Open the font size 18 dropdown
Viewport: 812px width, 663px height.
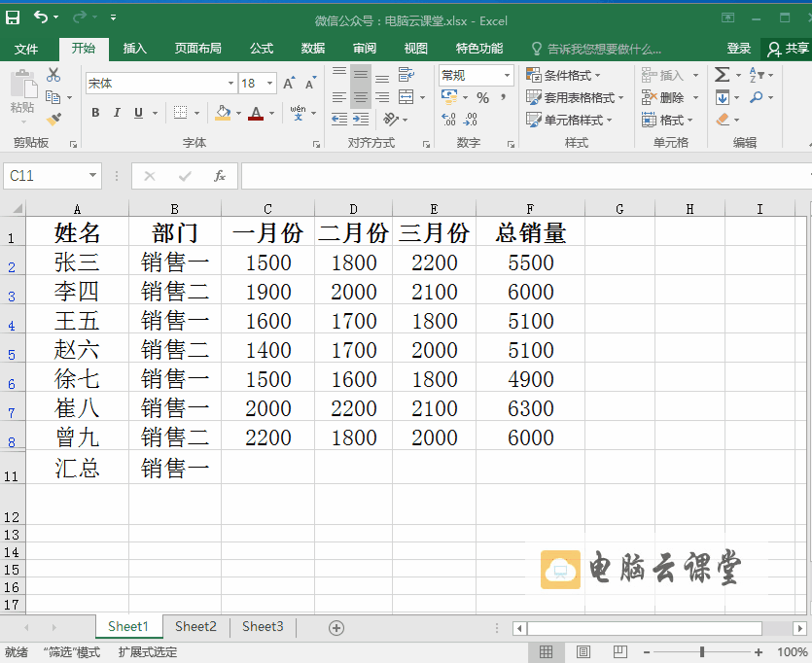coord(269,83)
